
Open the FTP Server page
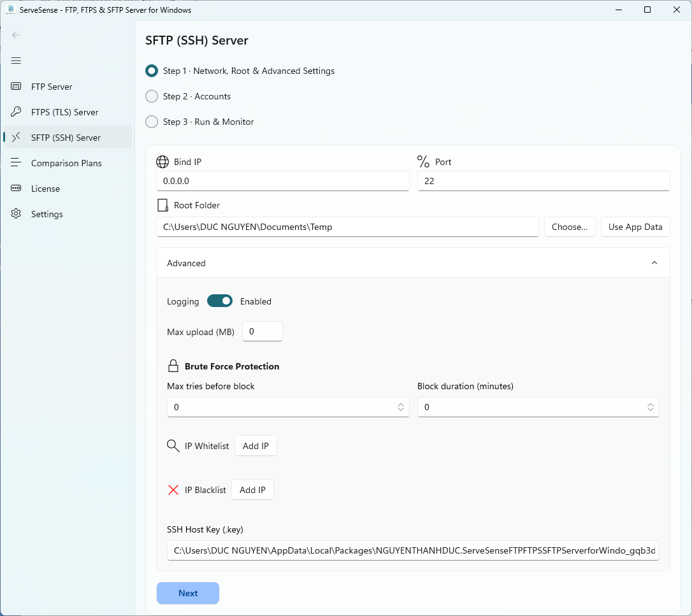click(x=68, y=87)
